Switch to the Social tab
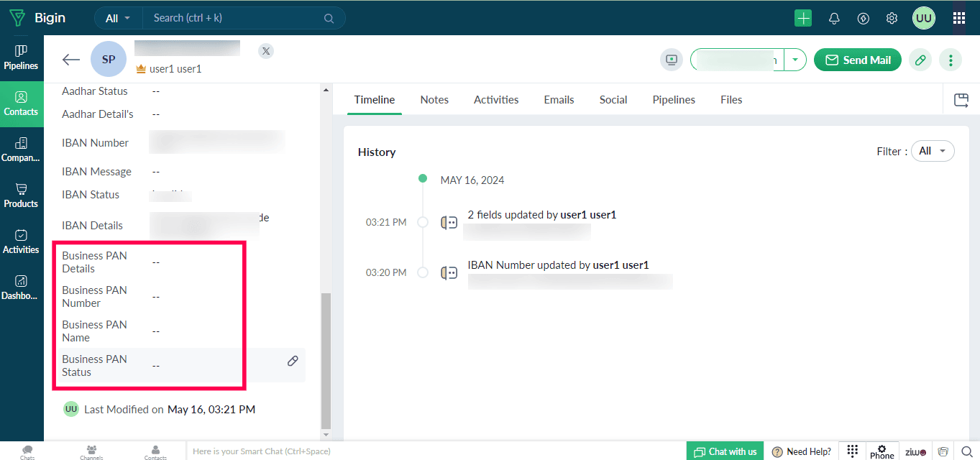Image resolution: width=980 pixels, height=460 pixels. coord(613,100)
